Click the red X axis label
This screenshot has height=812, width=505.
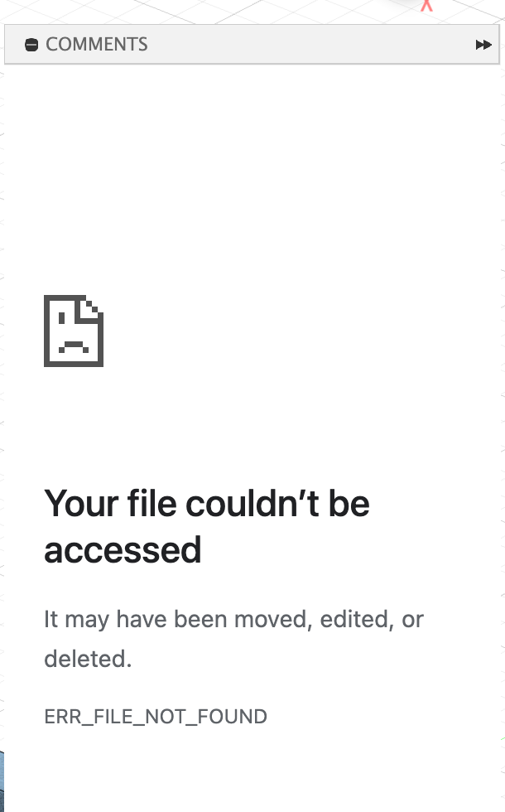pyautogui.click(x=426, y=5)
